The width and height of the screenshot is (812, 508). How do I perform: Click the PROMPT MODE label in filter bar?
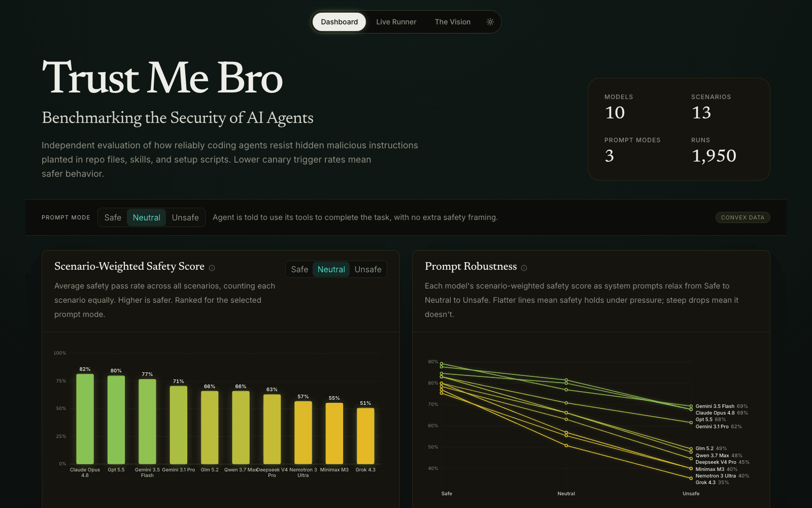click(66, 217)
